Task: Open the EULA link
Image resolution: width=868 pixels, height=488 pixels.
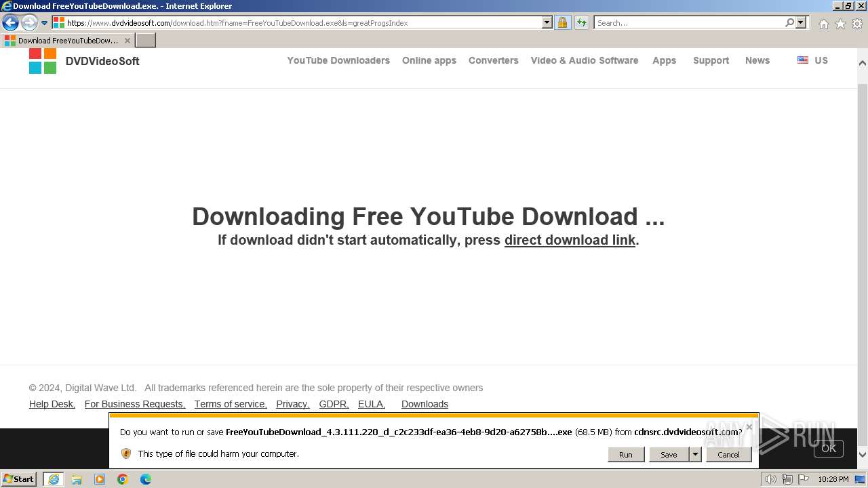Action: [x=372, y=404]
